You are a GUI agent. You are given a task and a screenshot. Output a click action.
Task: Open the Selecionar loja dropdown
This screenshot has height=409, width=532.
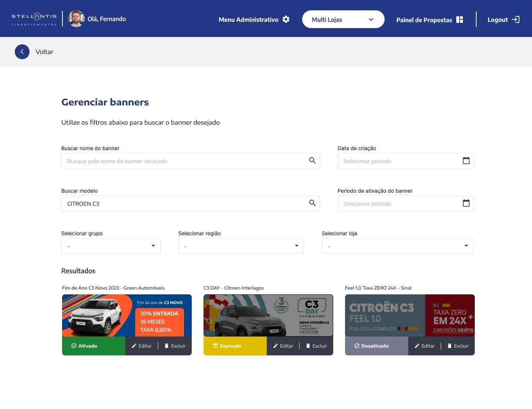[398, 246]
